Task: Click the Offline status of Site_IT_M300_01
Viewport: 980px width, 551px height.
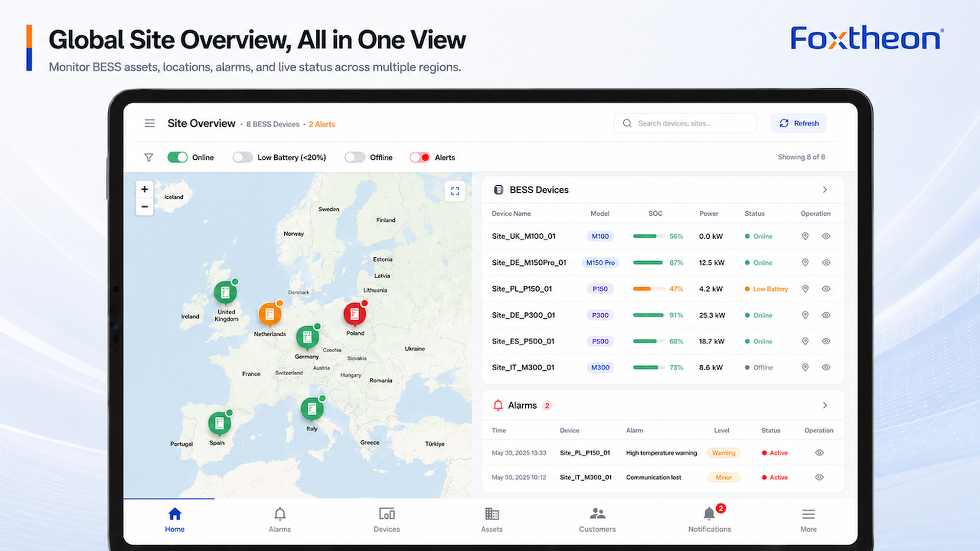Action: point(759,368)
